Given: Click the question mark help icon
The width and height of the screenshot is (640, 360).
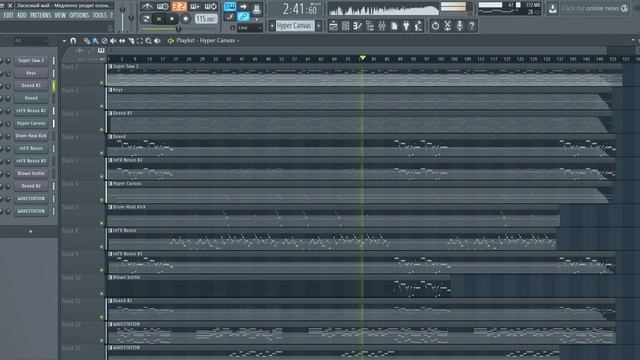Looking at the screenshot, I should [472, 26].
